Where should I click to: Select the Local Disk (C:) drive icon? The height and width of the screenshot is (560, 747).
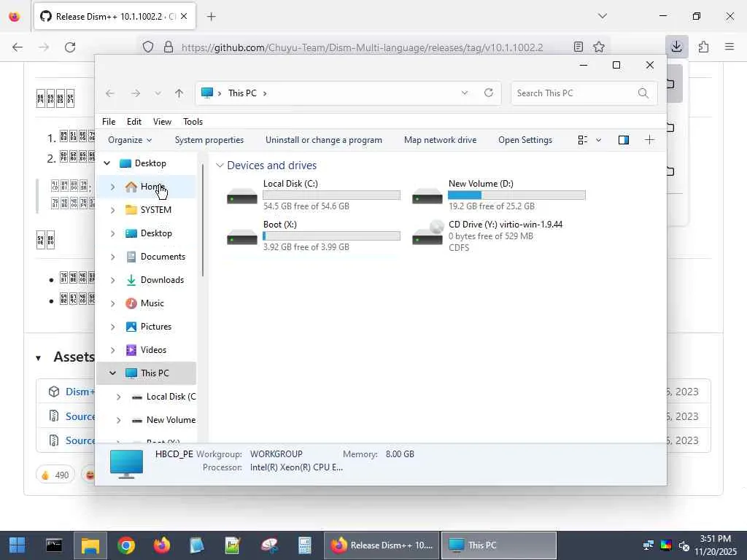tap(242, 195)
